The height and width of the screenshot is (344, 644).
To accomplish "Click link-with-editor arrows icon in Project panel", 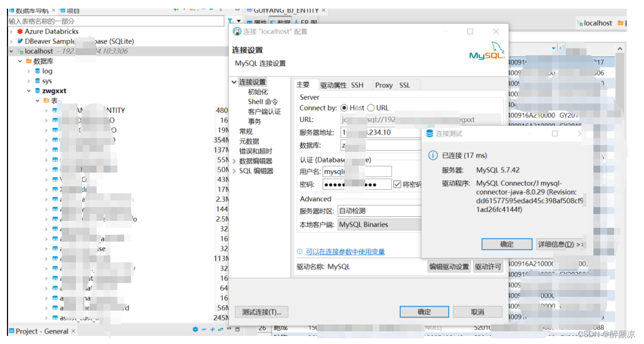I will pos(221,330).
